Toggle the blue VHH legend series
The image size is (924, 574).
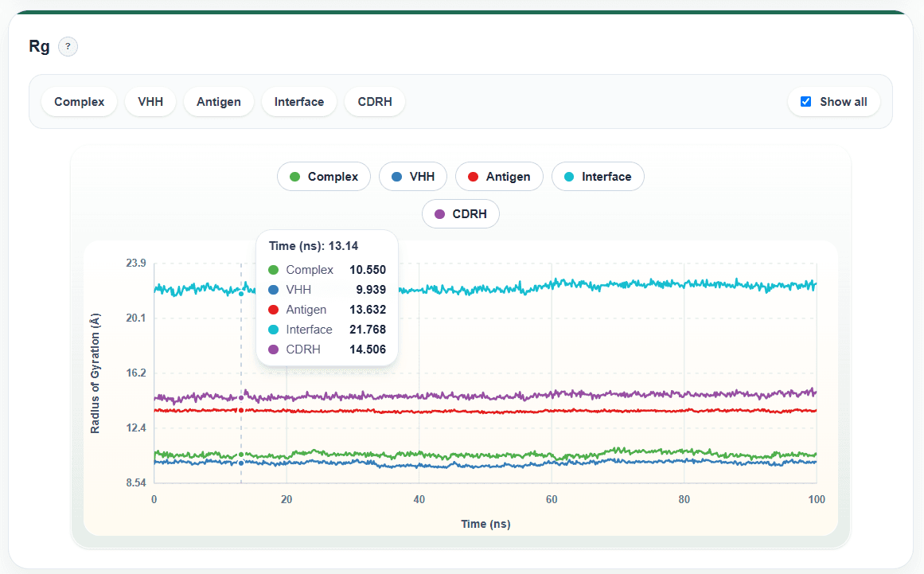412,176
